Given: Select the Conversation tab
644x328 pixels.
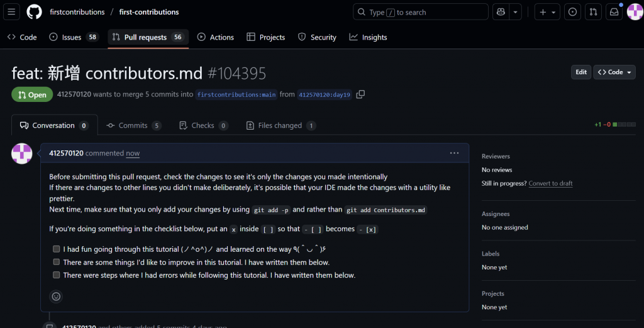Looking at the screenshot, I should pos(55,125).
